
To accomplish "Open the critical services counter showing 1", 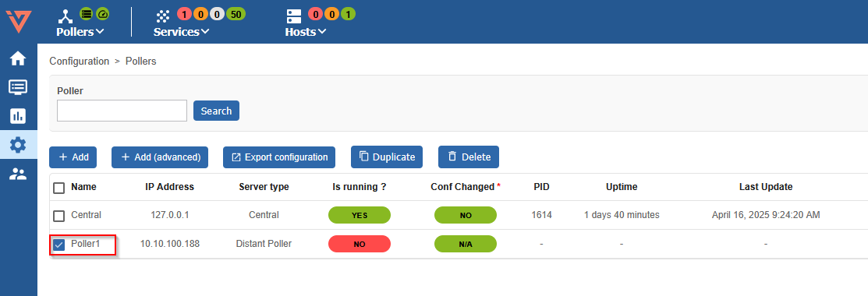I will point(183,14).
